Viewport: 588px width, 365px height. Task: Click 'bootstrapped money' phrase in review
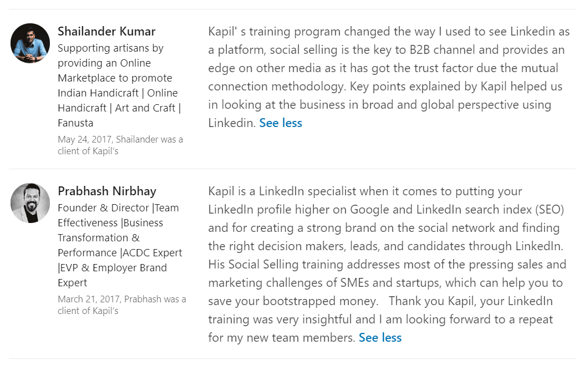(320, 301)
